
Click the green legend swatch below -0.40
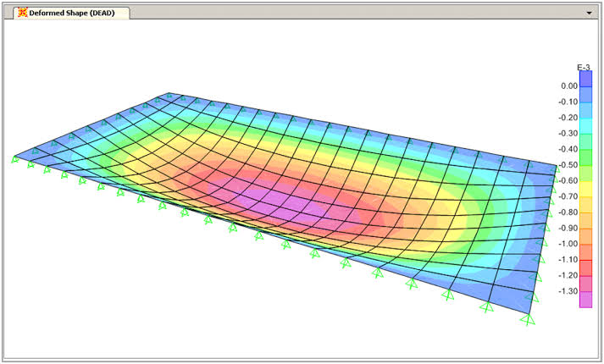pyautogui.click(x=585, y=157)
